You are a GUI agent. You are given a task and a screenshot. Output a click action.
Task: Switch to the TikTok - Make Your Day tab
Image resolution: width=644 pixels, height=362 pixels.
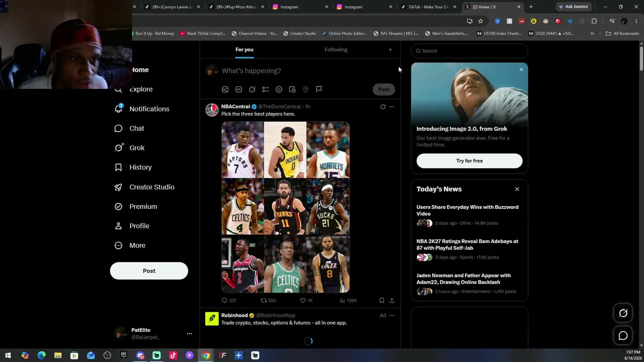click(x=428, y=7)
